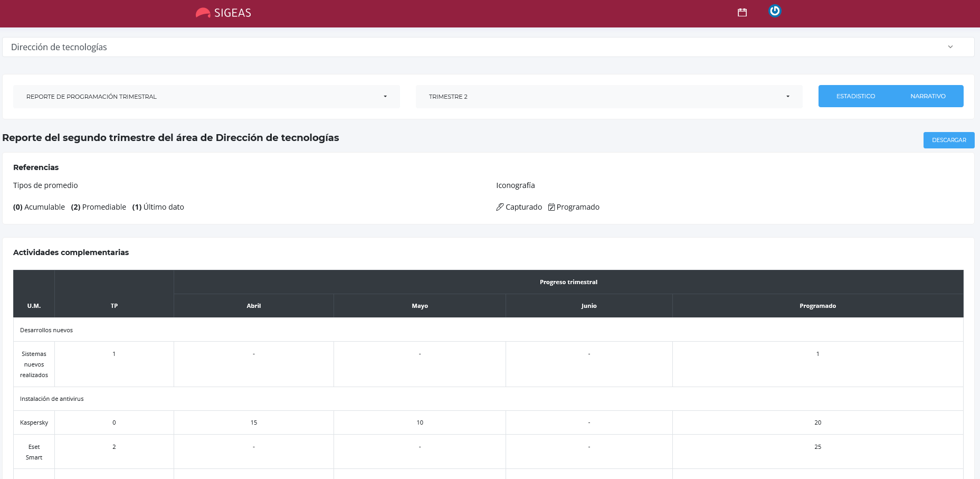This screenshot has height=479, width=980.
Task: Click the (0) Acumulable reference
Action: click(39, 207)
